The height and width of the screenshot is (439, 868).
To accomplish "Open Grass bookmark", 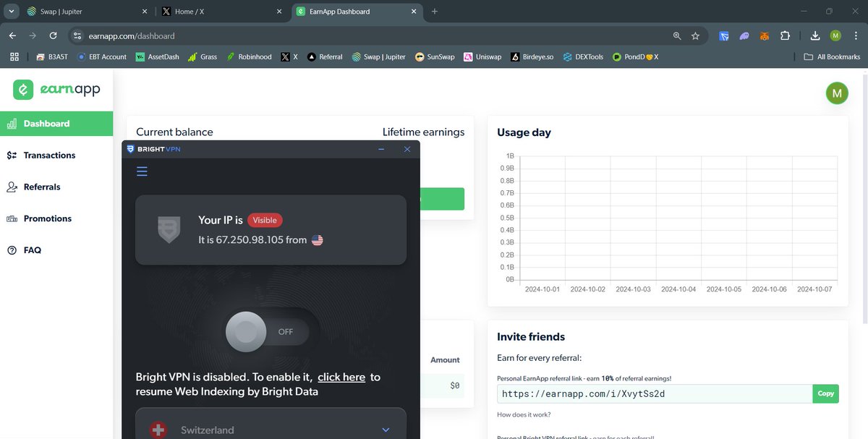I will tap(203, 56).
